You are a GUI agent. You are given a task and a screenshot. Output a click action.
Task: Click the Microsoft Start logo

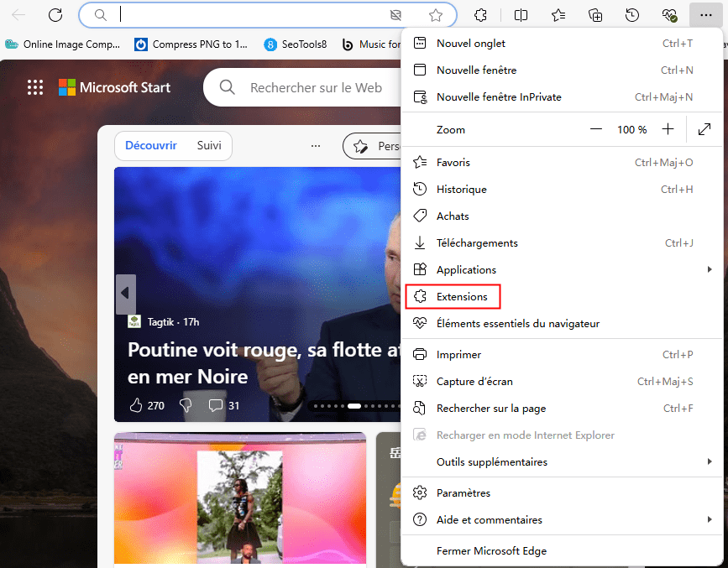(x=114, y=87)
